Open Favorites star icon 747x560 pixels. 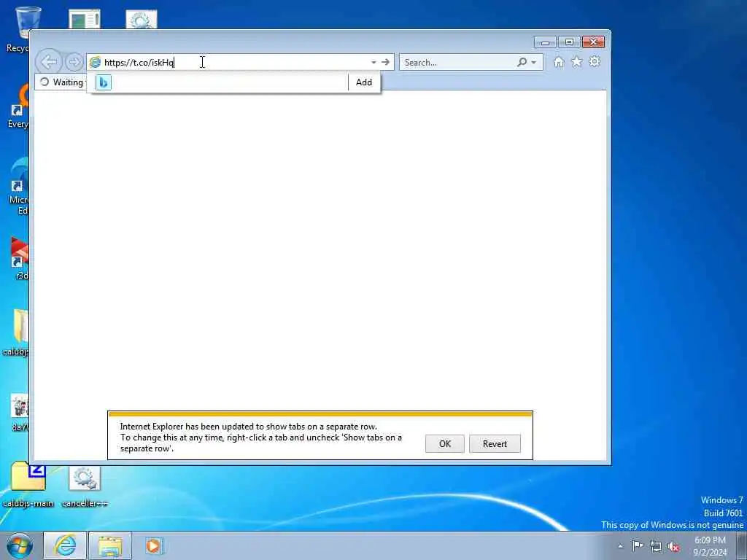tap(576, 61)
